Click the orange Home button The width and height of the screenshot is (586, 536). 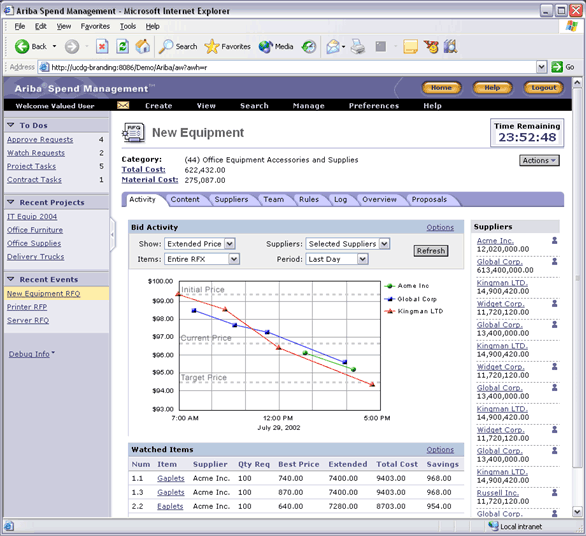click(x=441, y=88)
